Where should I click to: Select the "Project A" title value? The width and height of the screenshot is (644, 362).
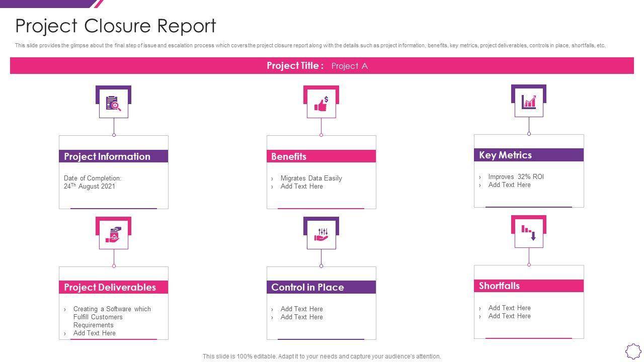(x=350, y=66)
